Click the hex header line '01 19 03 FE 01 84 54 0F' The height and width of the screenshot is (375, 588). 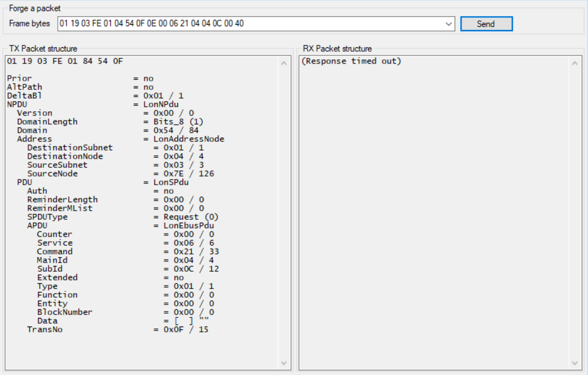(x=65, y=61)
